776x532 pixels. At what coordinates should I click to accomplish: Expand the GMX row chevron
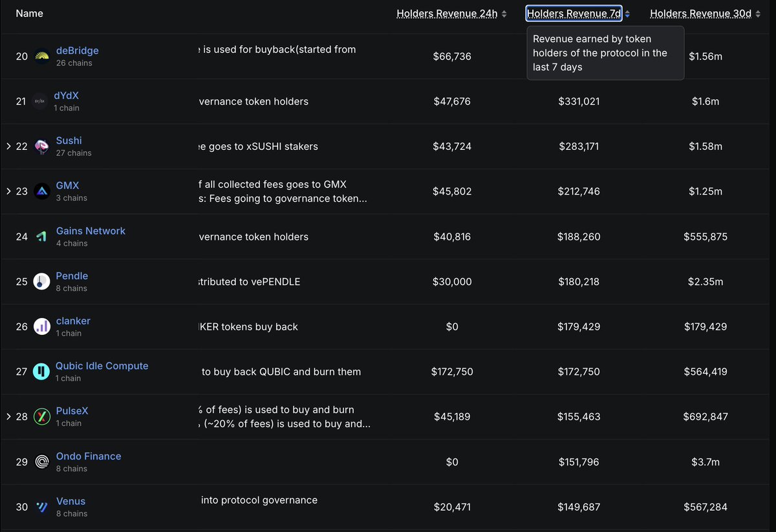(x=8, y=191)
